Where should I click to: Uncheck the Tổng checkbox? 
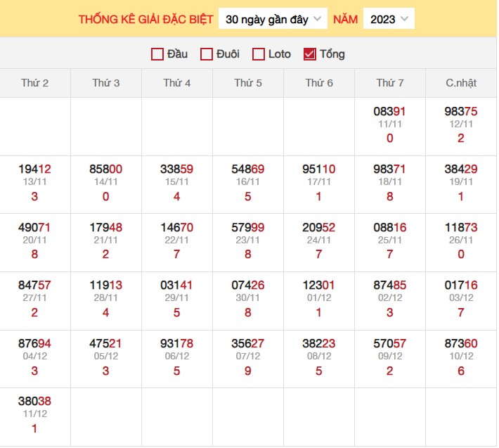click(310, 54)
